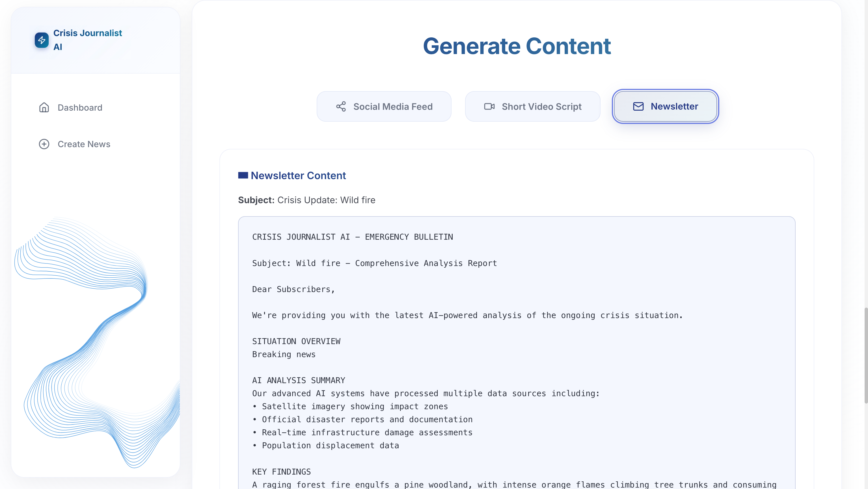Click the SITUATION OVERVIEW section text
The image size is (868, 489).
(296, 341)
